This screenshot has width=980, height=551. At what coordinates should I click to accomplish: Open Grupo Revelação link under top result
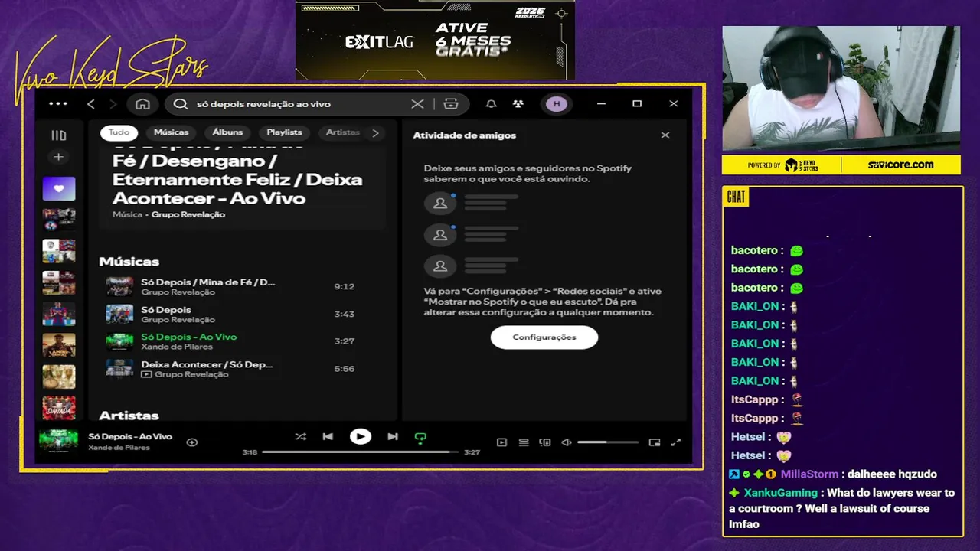point(188,214)
